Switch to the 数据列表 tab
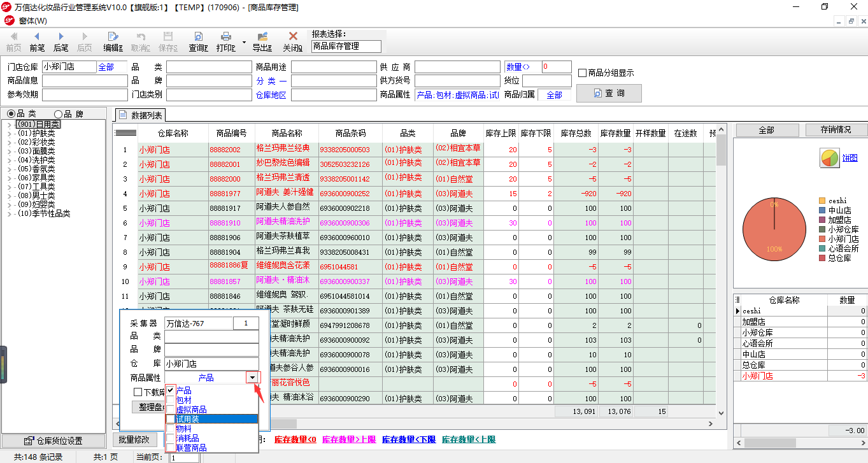 pos(141,115)
